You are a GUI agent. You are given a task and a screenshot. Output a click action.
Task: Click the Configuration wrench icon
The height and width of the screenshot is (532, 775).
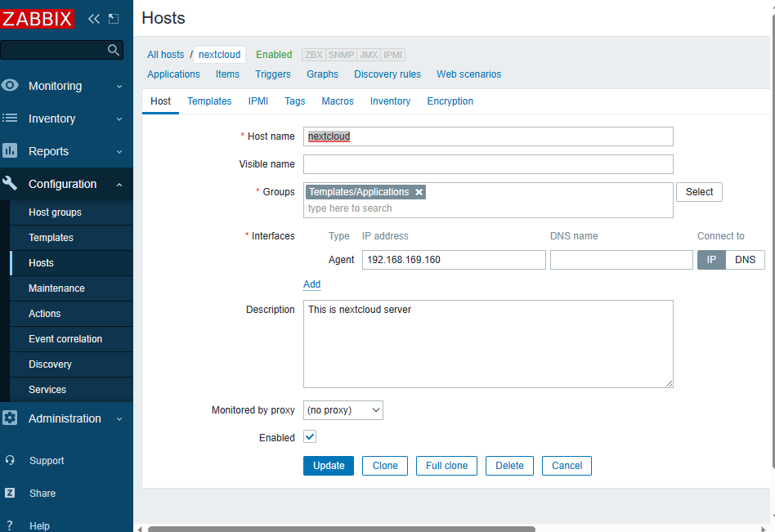[x=10, y=183]
